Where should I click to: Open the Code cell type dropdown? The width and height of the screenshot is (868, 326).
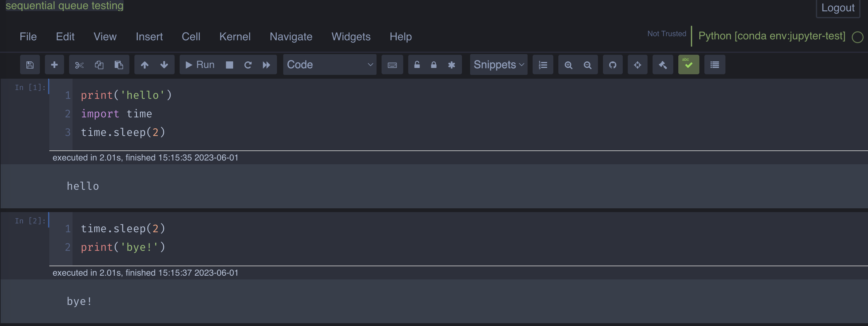click(x=329, y=65)
